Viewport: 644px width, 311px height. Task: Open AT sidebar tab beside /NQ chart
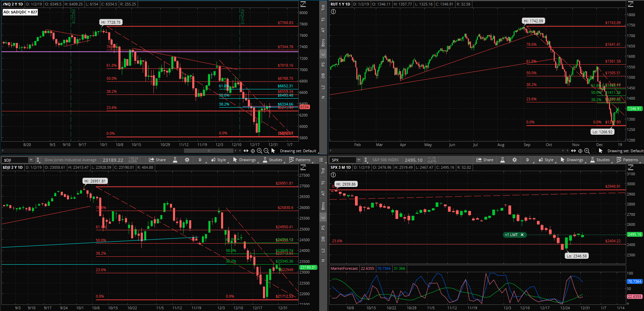(323, 30)
